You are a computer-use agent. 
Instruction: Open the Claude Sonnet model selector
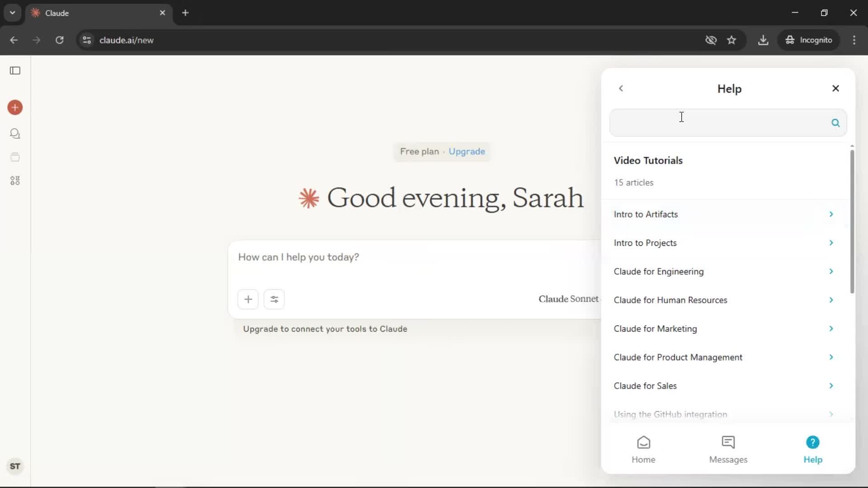pos(569,299)
